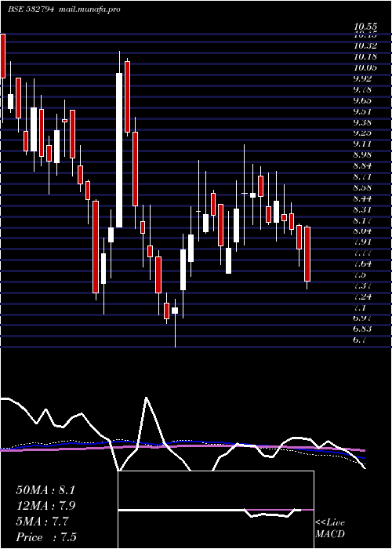Click the 6.83 price axis label
Screen dimensions: 392x549
(x=364, y=329)
